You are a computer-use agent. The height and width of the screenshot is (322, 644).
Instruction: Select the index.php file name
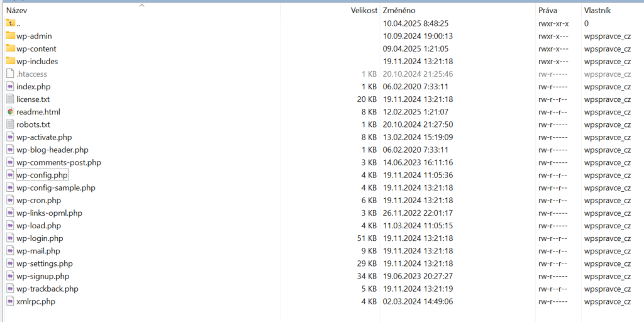click(34, 87)
